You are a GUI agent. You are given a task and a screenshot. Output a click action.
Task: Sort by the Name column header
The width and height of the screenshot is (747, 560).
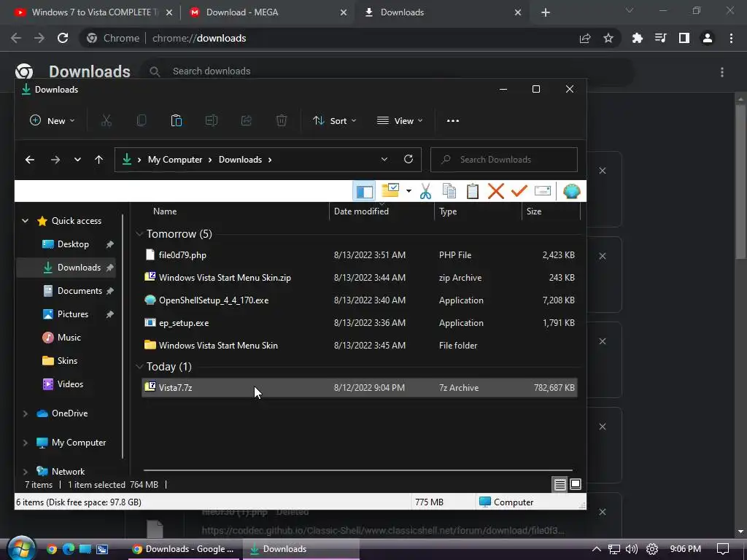[x=165, y=211]
